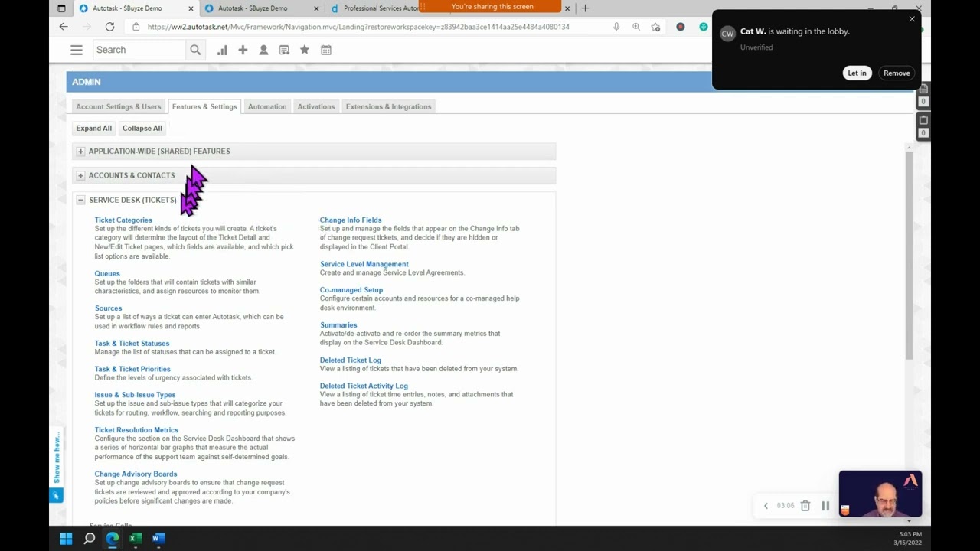Viewport: 980px width, 551px height.
Task: Open the dashboards bar-chart icon
Action: coord(222,50)
